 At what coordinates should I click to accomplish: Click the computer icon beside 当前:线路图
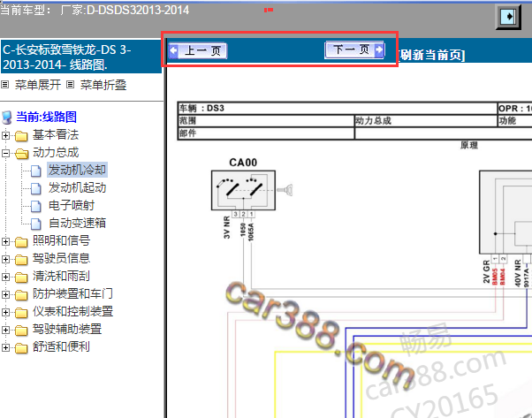(x=7, y=117)
